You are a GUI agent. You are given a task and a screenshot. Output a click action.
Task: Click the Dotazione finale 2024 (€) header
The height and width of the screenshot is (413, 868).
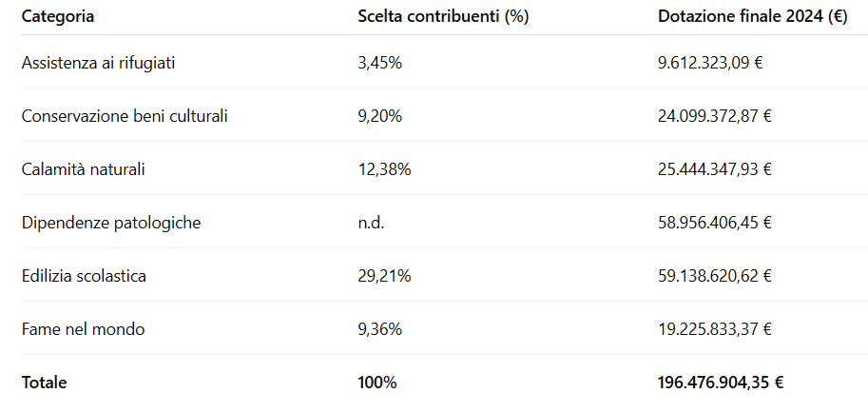click(x=752, y=17)
